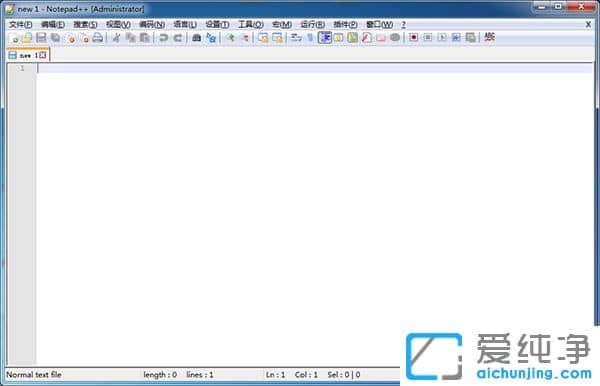Open the 编辑(E) Edit menu
600x386 pixels.
[53, 25]
